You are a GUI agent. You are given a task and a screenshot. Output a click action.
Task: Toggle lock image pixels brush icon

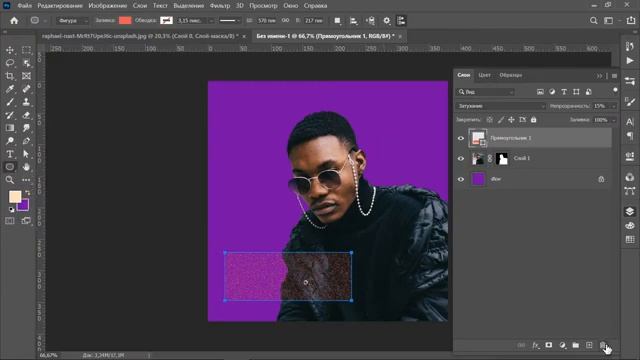(x=500, y=120)
